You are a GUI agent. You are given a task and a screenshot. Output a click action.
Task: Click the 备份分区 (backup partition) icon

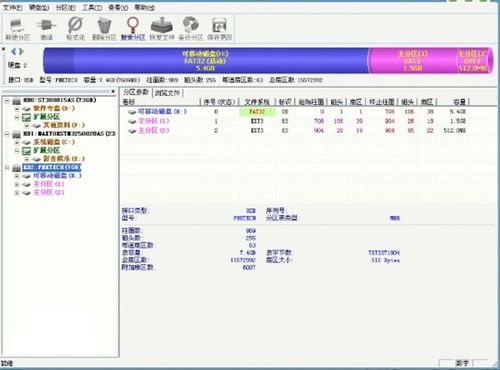click(x=190, y=25)
